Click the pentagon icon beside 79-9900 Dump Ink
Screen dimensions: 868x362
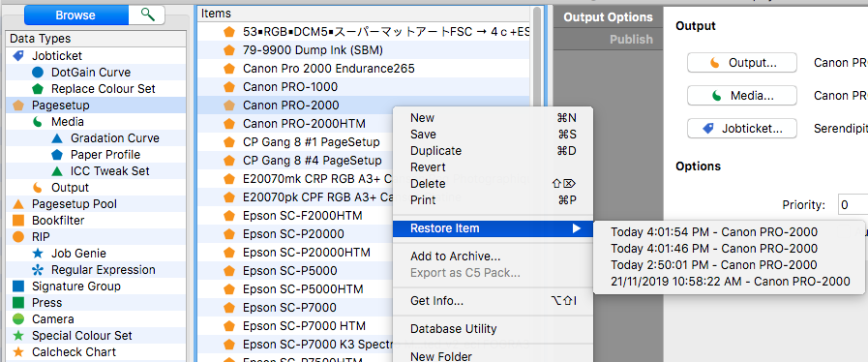pos(229,50)
